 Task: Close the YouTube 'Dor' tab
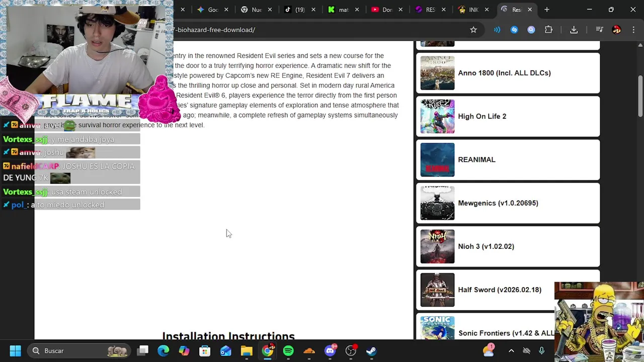click(400, 10)
